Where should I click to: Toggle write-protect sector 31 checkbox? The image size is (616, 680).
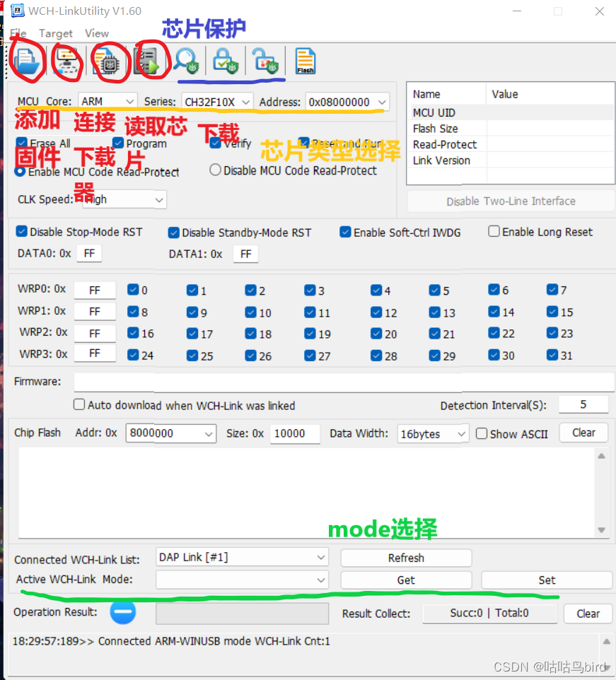point(552,355)
